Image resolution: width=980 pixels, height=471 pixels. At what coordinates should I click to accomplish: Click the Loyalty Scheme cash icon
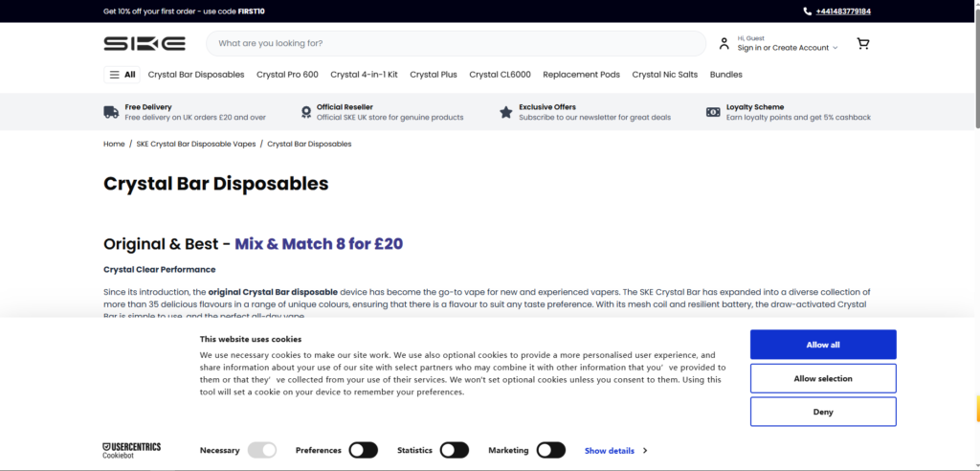[713, 112]
